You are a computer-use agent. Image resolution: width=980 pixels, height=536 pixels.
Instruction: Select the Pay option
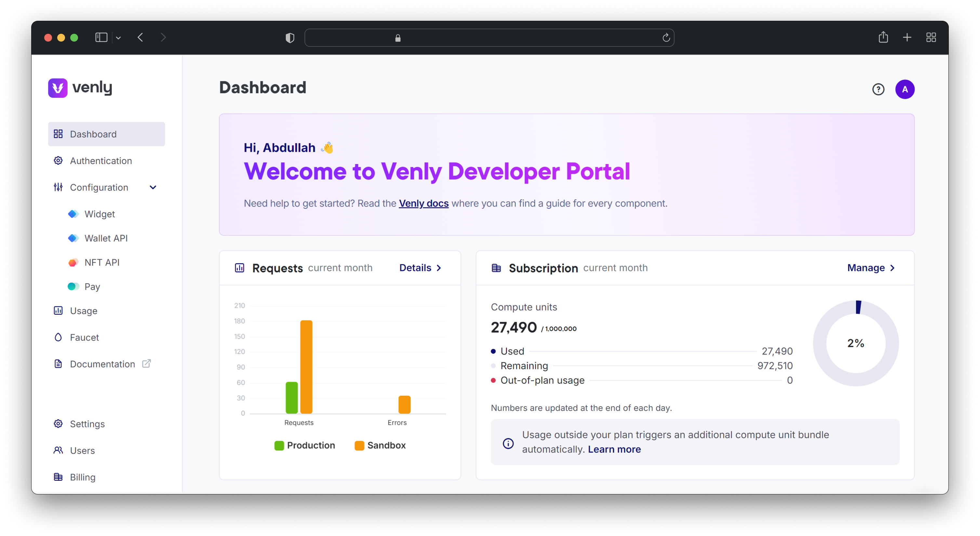(x=93, y=287)
